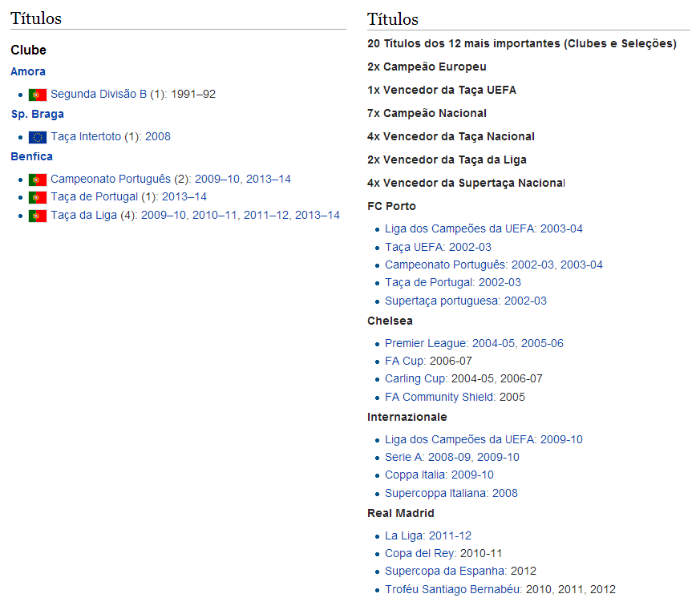Open 2005-06 in the Premier League row
The height and width of the screenshot is (606, 700).
[x=542, y=343]
